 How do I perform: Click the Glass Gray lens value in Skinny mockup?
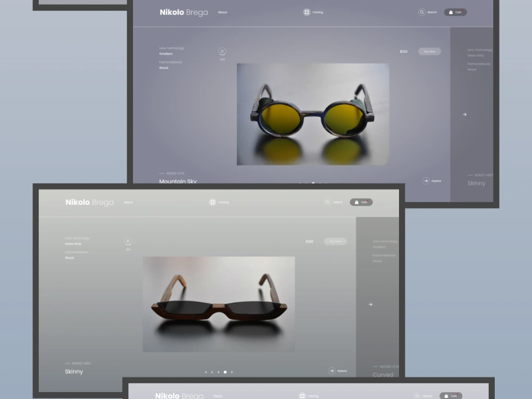73,244
